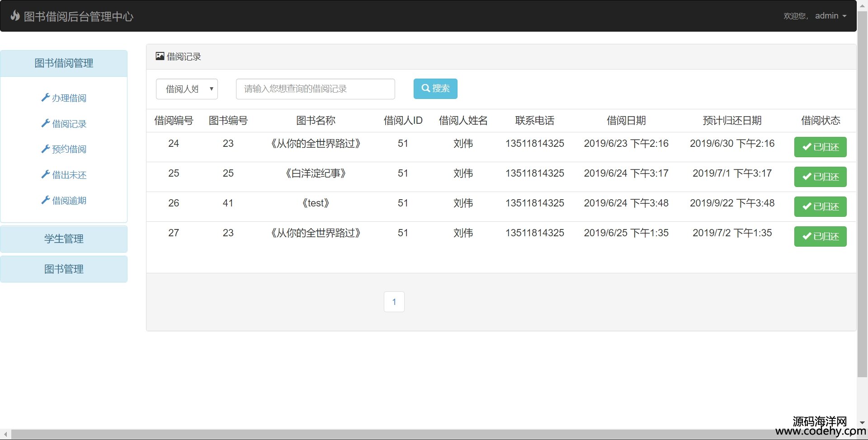This screenshot has height=440, width=868.
Task: Click the 联系电话 column header
Action: (x=535, y=121)
